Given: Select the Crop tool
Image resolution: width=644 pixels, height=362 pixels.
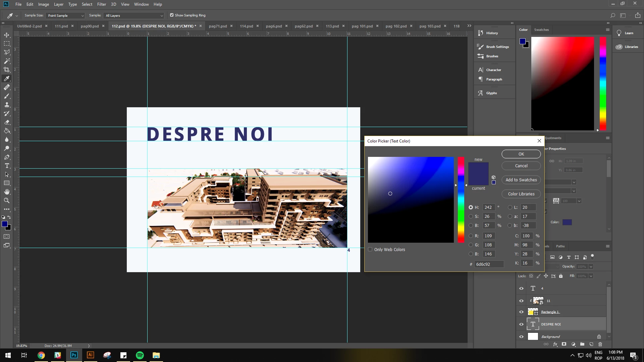Looking at the screenshot, I should (7, 70).
